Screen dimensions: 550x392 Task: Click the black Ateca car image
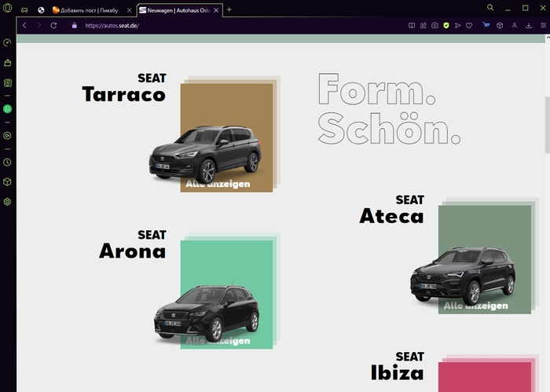pyautogui.click(x=463, y=276)
